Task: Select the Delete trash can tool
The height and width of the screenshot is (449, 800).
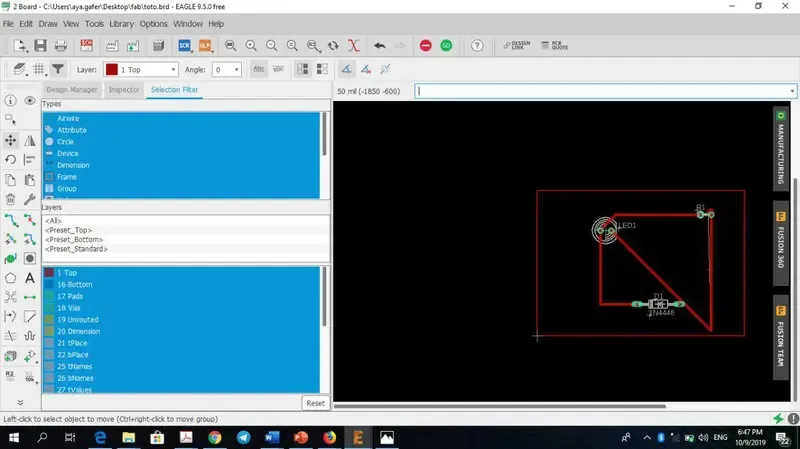Action: click(x=10, y=200)
